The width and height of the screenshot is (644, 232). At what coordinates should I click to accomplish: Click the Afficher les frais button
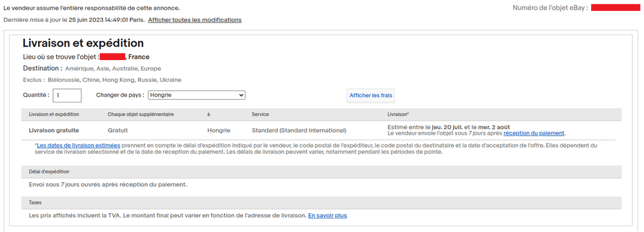pyautogui.click(x=371, y=95)
